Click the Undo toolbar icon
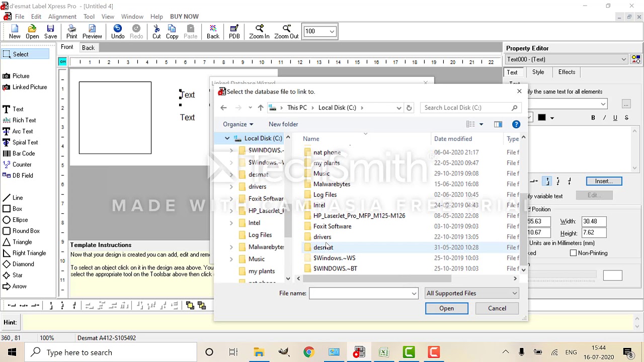644x362 pixels. (x=118, y=32)
